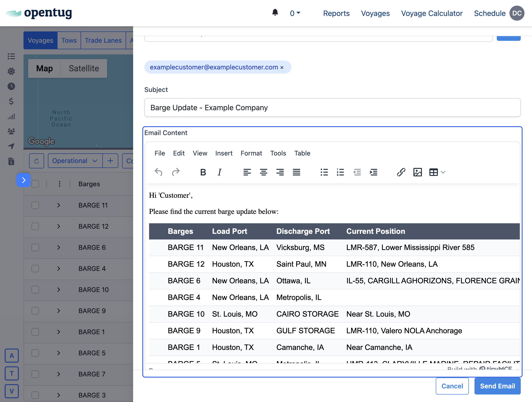
Task: Open the Operational dropdown
Action: (x=75, y=161)
